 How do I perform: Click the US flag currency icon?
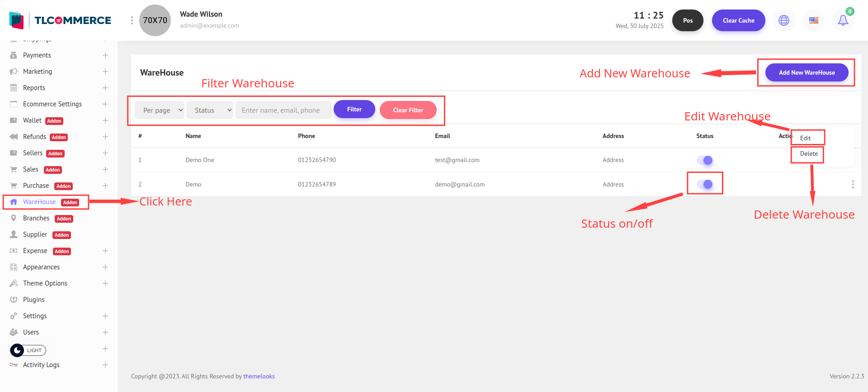813,20
